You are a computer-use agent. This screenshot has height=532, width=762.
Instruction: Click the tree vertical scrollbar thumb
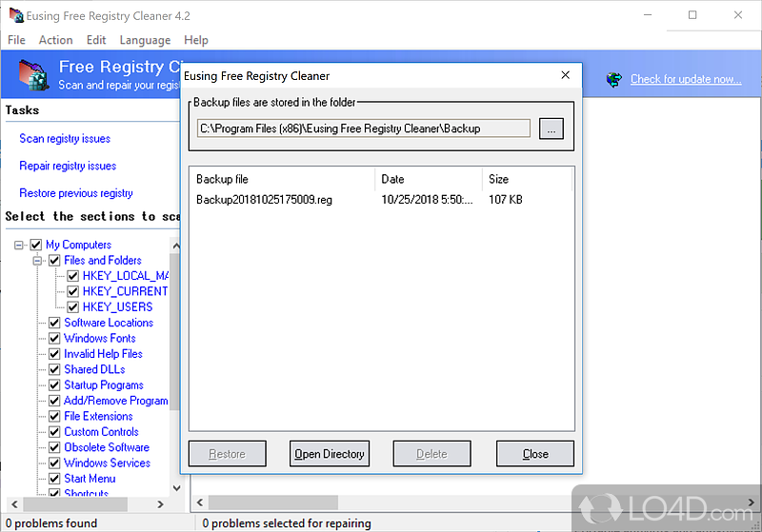click(x=175, y=331)
